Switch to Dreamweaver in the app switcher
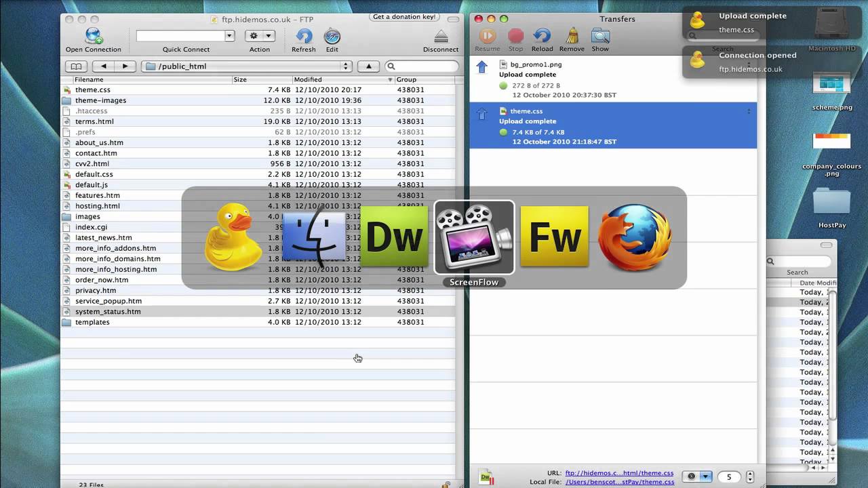 click(x=394, y=238)
